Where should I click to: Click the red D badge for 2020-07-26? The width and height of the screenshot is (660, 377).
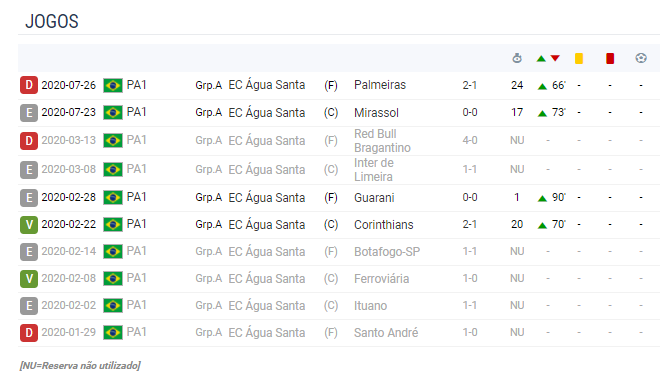click(x=29, y=85)
